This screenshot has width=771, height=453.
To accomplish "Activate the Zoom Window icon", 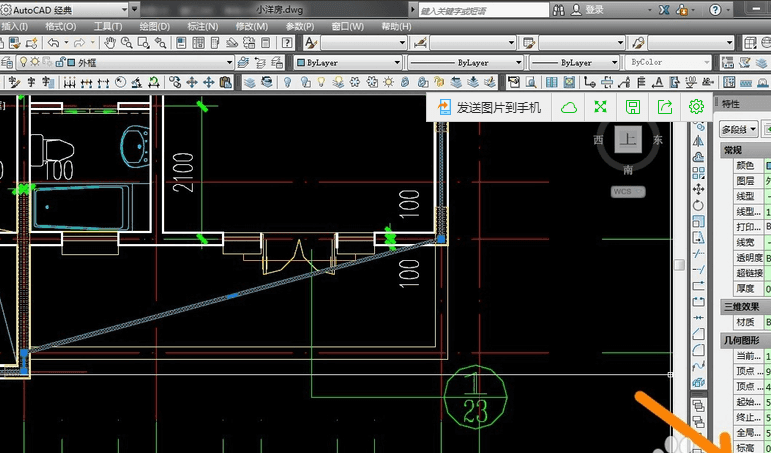I will click(x=144, y=43).
